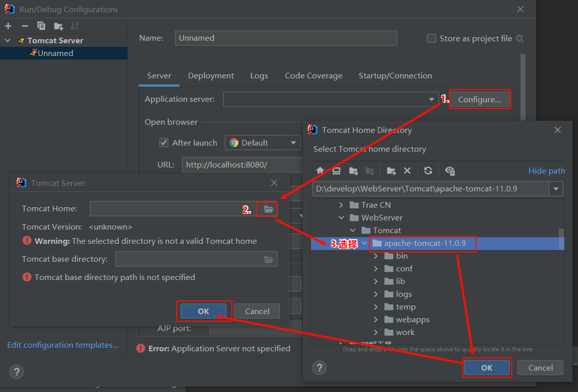Click Chrome icon in browser selector
Viewport: 578px width, 392px height.
point(234,143)
